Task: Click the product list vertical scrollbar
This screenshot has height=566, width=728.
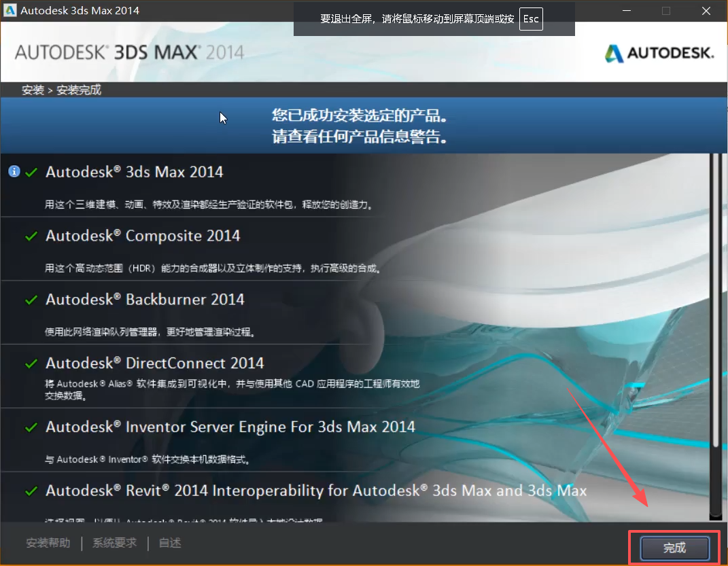Action: coord(714,299)
